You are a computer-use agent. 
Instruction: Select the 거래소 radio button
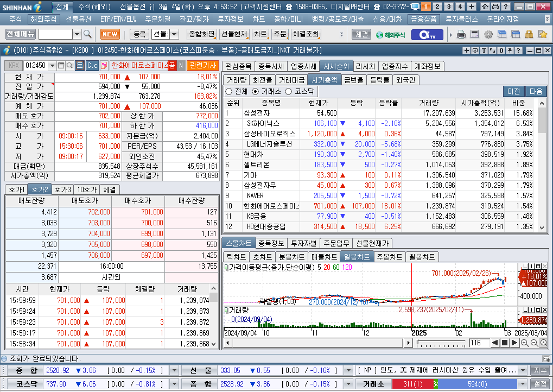click(256, 91)
